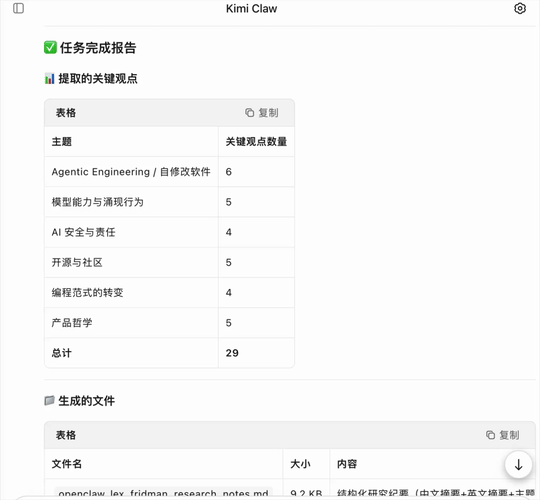Image resolution: width=540 pixels, height=500 pixels.
Task: Click the green checkmark emoji in report heading
Action: 50,48
